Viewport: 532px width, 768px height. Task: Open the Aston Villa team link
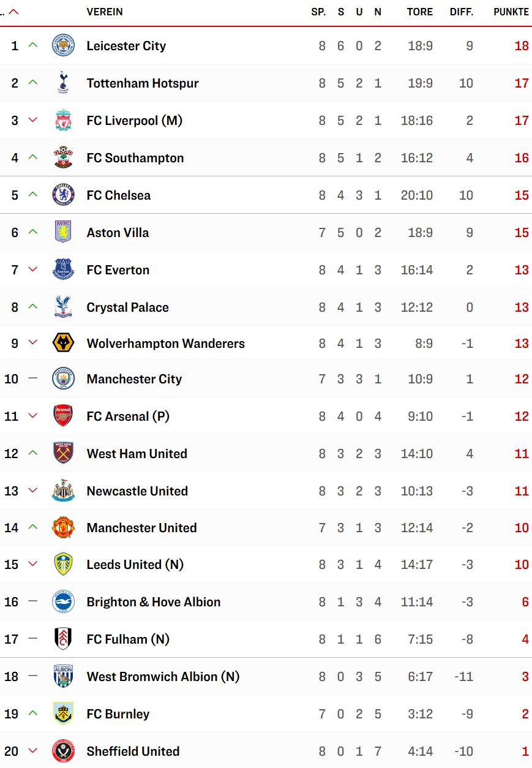[118, 233]
